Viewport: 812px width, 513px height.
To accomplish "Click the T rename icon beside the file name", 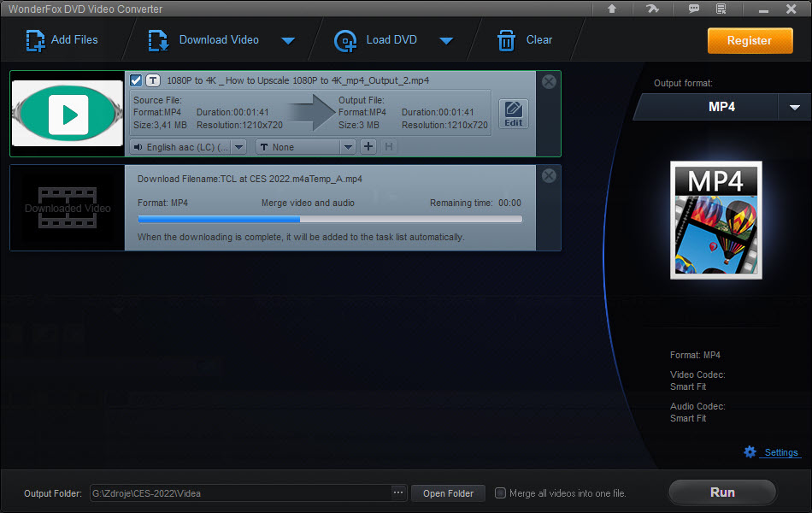I will point(153,80).
